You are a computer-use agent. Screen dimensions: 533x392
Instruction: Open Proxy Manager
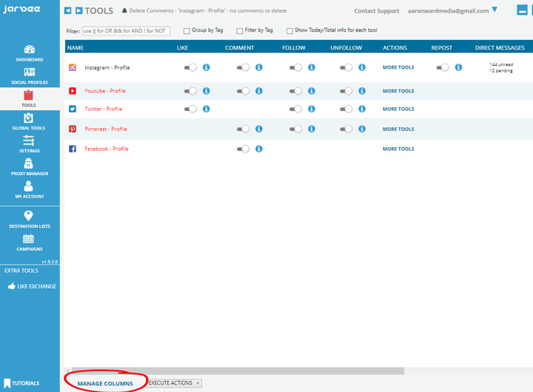(29, 167)
